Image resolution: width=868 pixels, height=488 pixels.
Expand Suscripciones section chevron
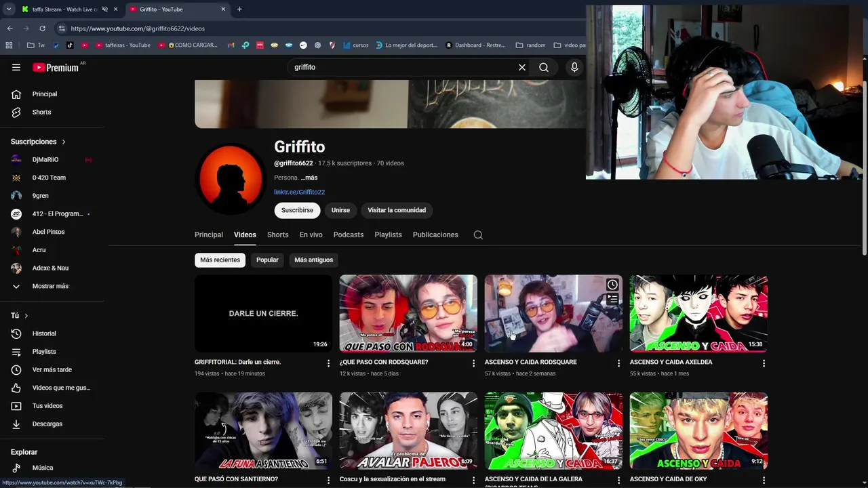pos(64,142)
